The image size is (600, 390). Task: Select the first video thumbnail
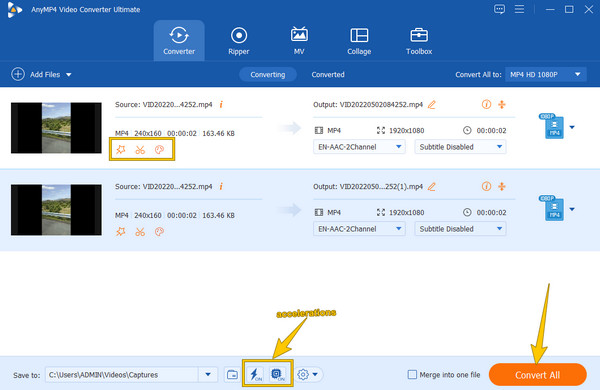56,128
